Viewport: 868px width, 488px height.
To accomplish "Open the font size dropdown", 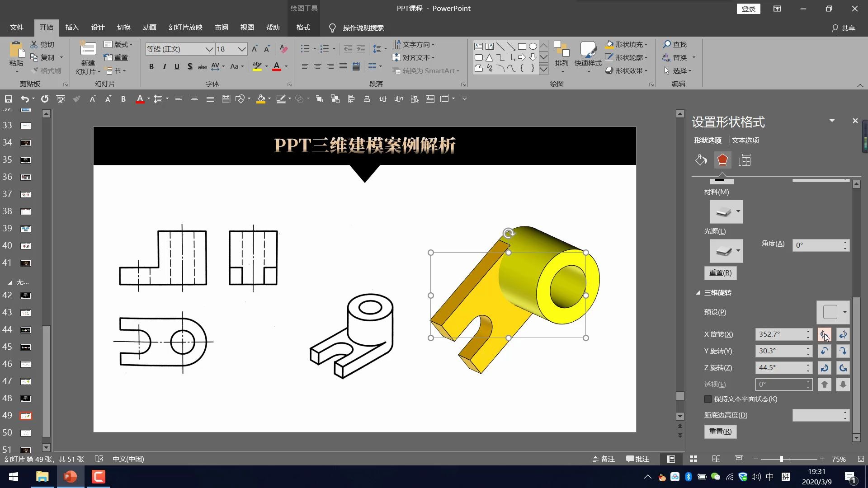I will (x=243, y=49).
